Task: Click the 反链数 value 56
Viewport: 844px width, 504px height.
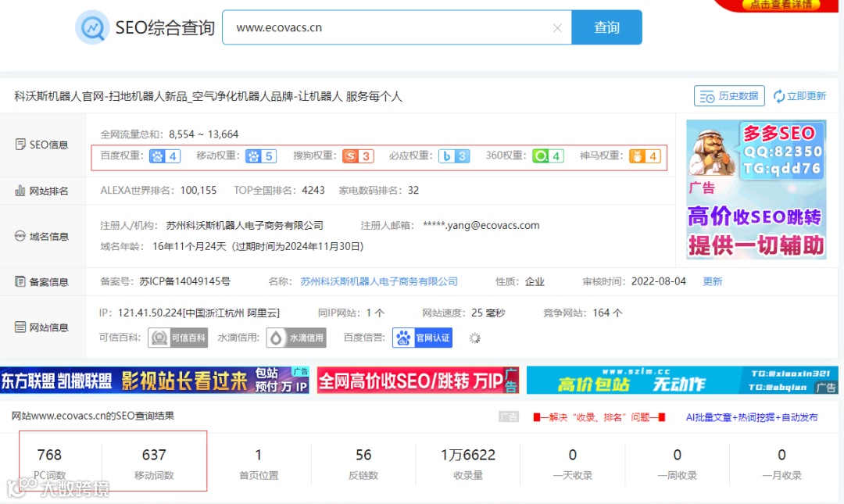Action: (363, 455)
